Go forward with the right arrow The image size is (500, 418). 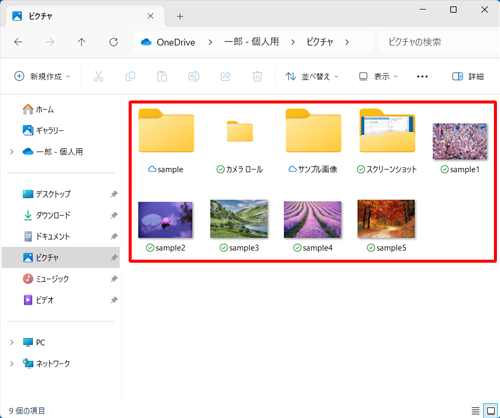pos(50,42)
